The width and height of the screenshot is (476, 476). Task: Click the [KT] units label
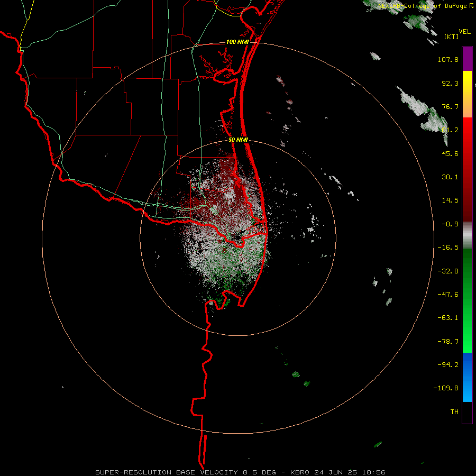pyautogui.click(x=452, y=36)
